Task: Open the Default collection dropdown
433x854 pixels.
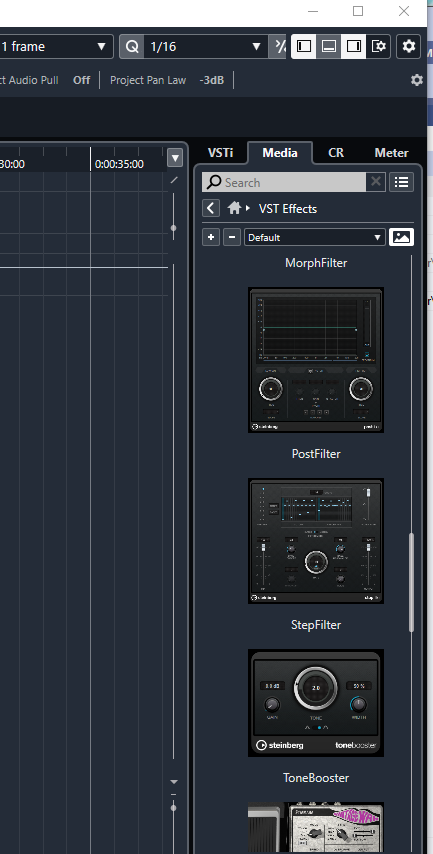Action: pyautogui.click(x=315, y=237)
